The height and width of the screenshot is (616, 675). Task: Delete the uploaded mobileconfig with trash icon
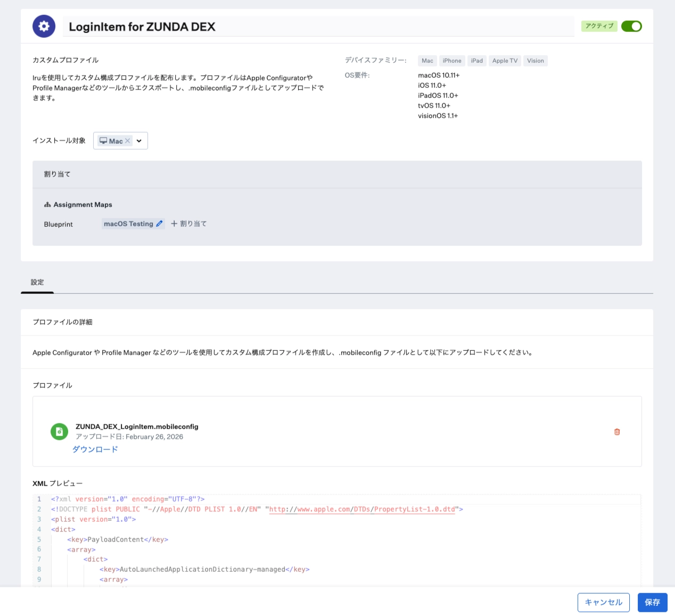coord(617,432)
